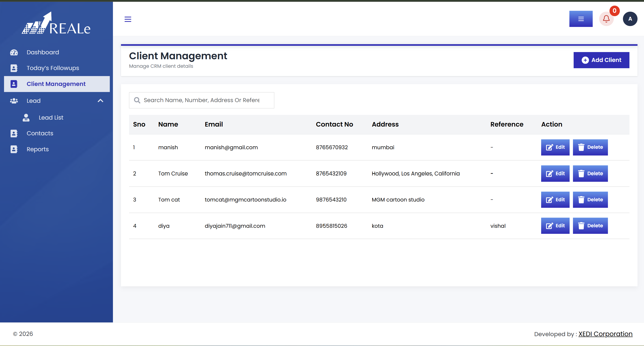Screen dimensions: 644x346
Task: Edit the Tom Cruise client row
Action: pyautogui.click(x=555, y=173)
